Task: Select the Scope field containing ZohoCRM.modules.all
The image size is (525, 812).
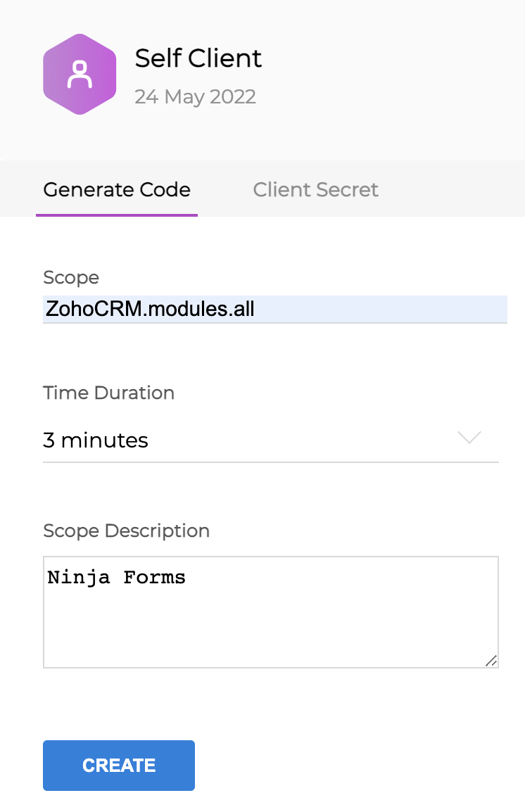Action: tap(274, 308)
